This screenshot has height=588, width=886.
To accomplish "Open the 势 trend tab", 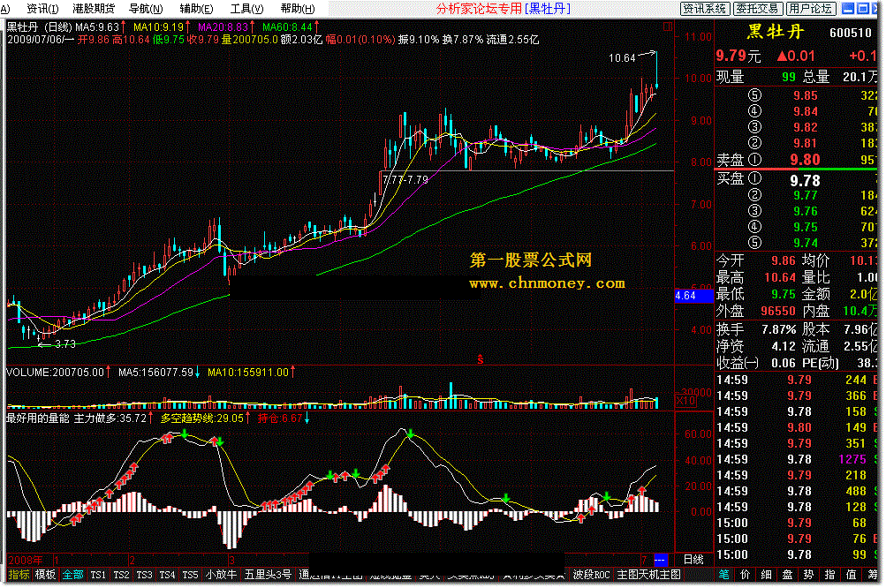I will pyautogui.click(x=808, y=575).
